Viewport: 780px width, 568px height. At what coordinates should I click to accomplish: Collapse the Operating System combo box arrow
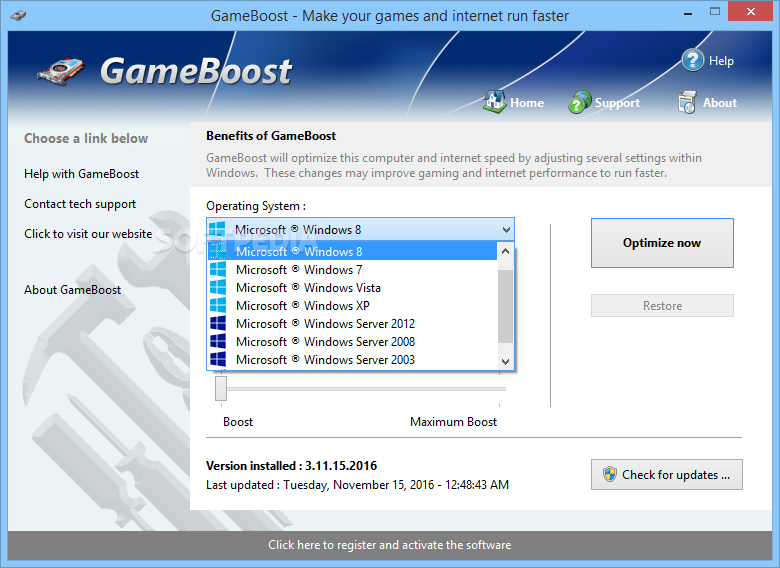[506, 230]
